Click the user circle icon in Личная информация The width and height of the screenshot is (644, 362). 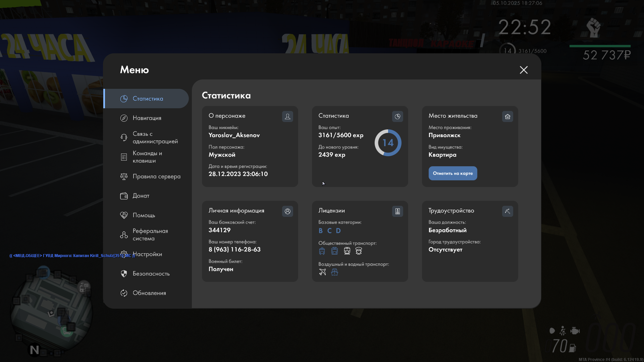tap(287, 211)
